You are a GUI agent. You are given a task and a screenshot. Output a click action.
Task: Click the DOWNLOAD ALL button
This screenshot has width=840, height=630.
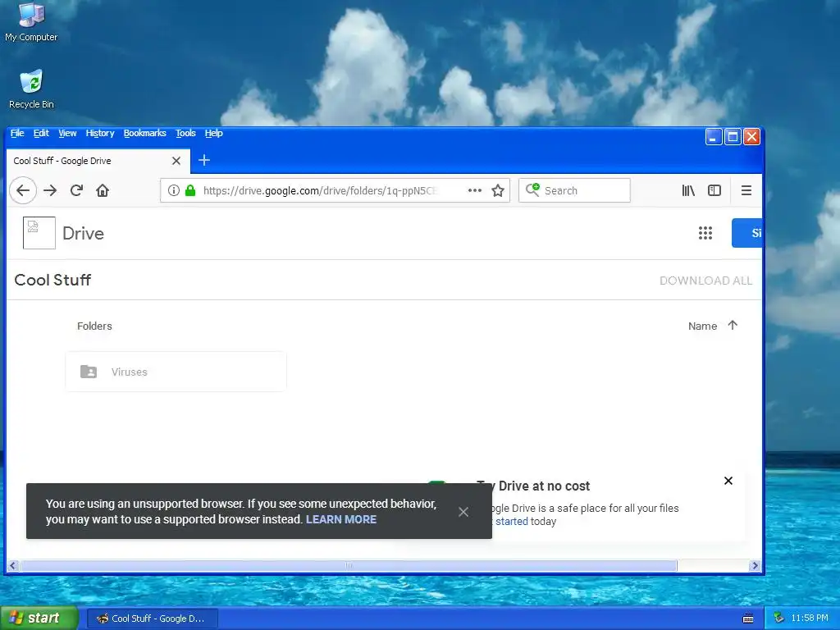pyautogui.click(x=705, y=281)
